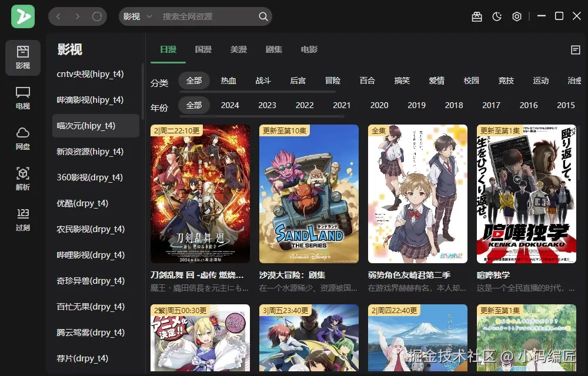Switch to the 美漫 tab
This screenshot has height=376, width=588.
[239, 49]
